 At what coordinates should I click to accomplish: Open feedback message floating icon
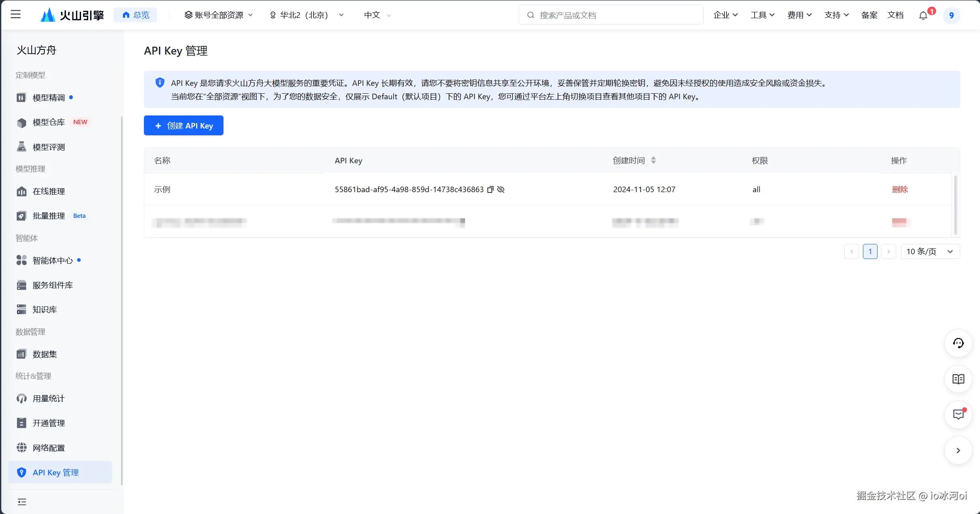pyautogui.click(x=958, y=414)
